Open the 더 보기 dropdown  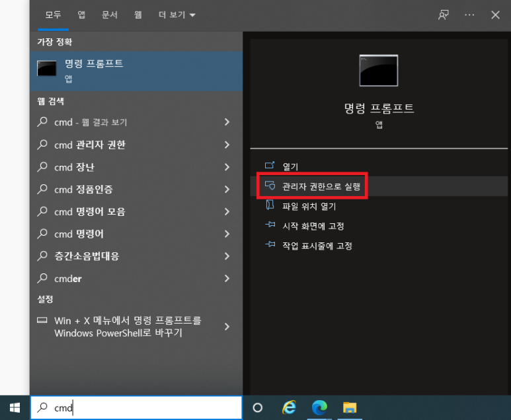[x=177, y=15]
